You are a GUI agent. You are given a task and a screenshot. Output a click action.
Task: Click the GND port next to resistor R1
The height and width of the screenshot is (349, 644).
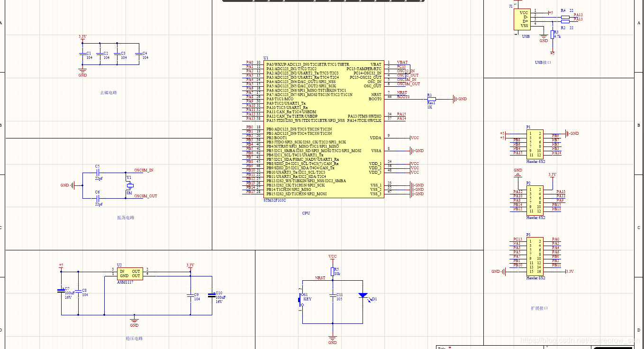click(x=459, y=99)
